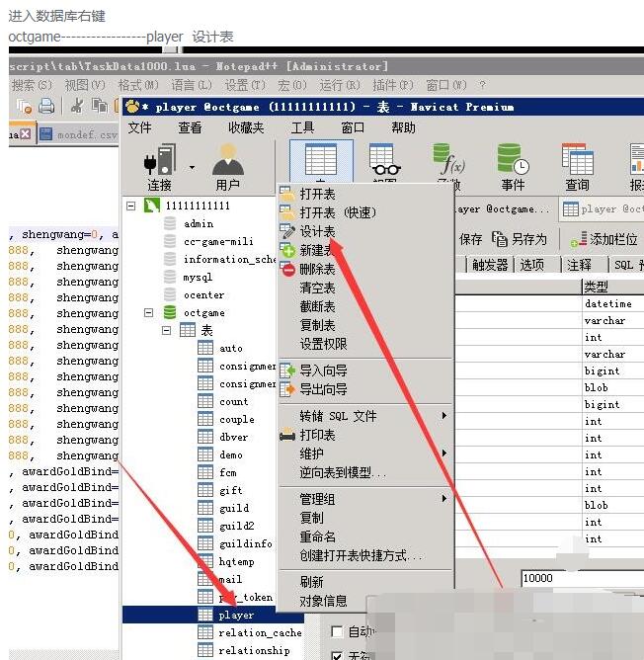Click the cut scissors icon in Notepad++
This screenshot has width=644, height=660.
76,106
